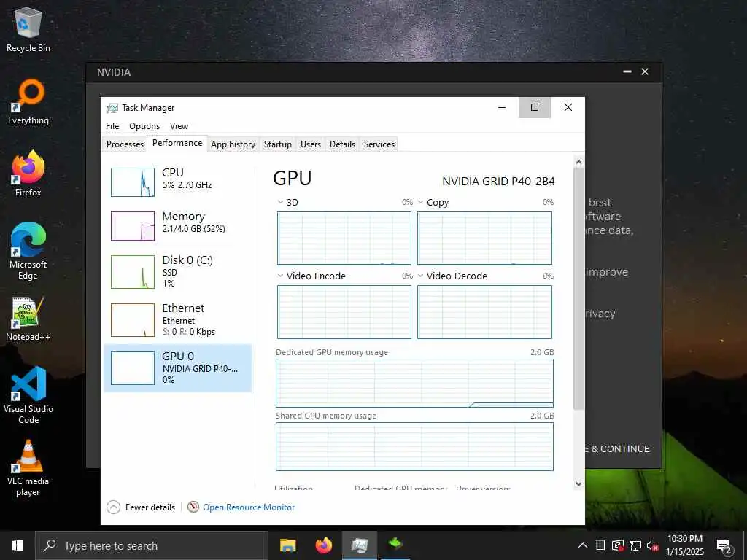
Task: Open the 3D engine graph dropdown
Action: coord(281,203)
